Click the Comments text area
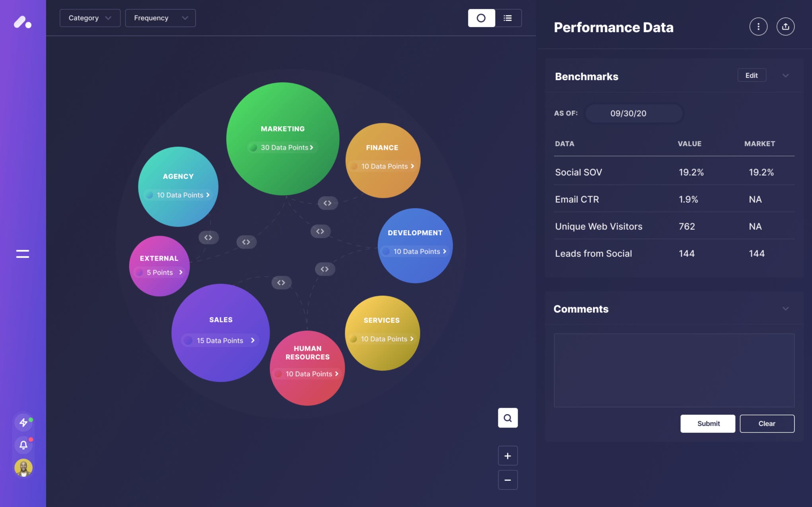Image resolution: width=812 pixels, height=507 pixels. (674, 370)
